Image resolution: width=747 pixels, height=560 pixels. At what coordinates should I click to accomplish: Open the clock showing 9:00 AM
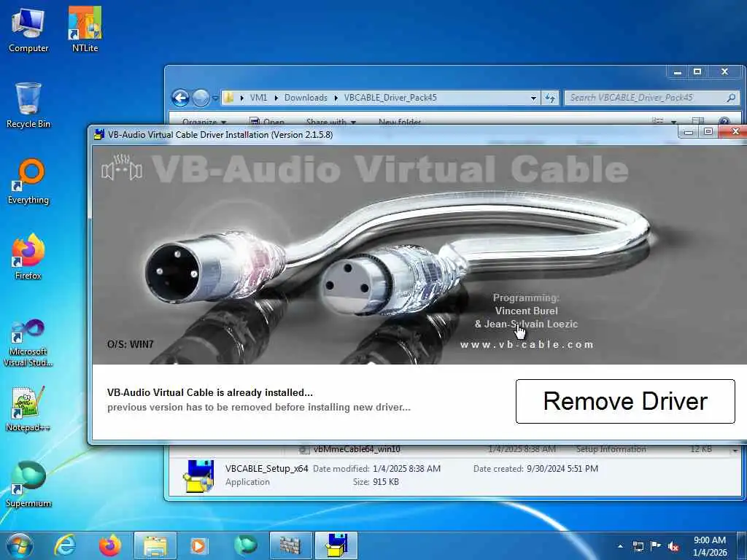710,546
